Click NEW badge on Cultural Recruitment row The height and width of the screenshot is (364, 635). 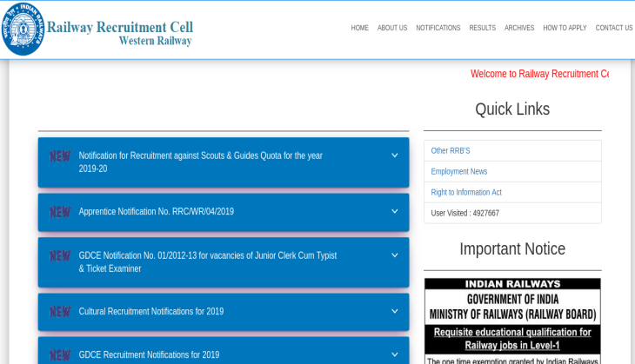point(60,312)
